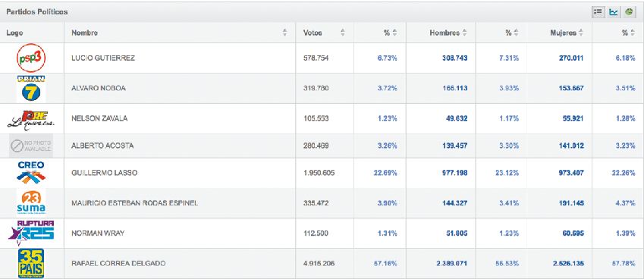The height and width of the screenshot is (279, 644).
Task: Click the PRIAN 7 party logo
Action: [x=31, y=89]
